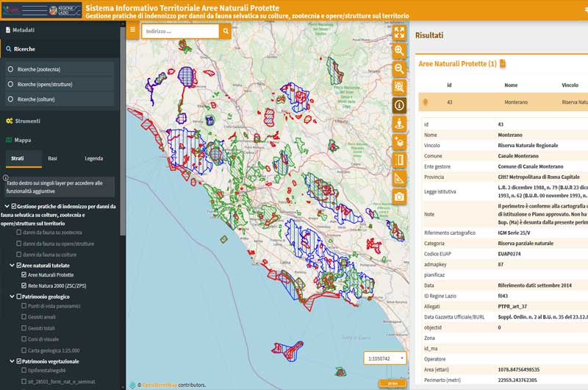Viewport: 588px width, 390px height.
Task: Enable tipiforestaliwgs84 layer
Action: 24,370
